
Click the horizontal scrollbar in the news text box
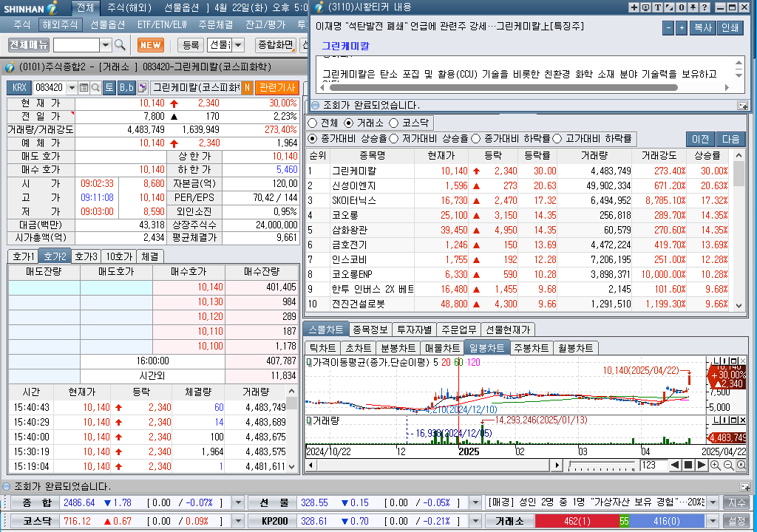pyautogui.click(x=503, y=87)
